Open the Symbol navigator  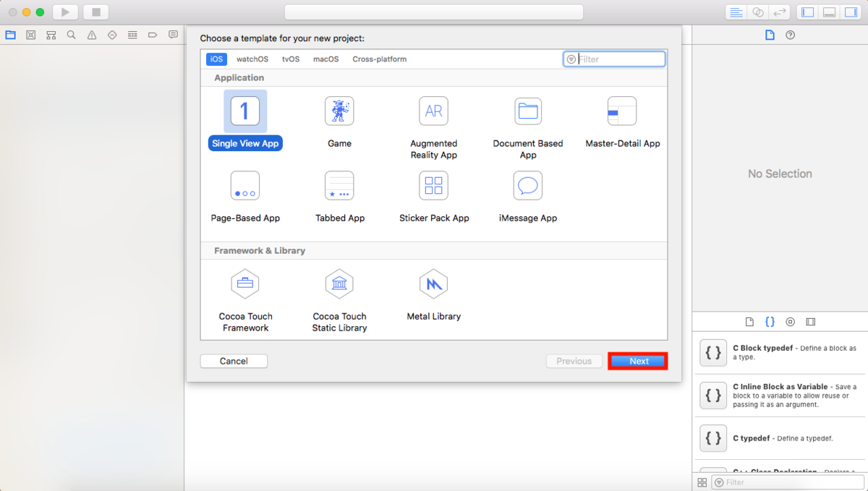(x=51, y=35)
